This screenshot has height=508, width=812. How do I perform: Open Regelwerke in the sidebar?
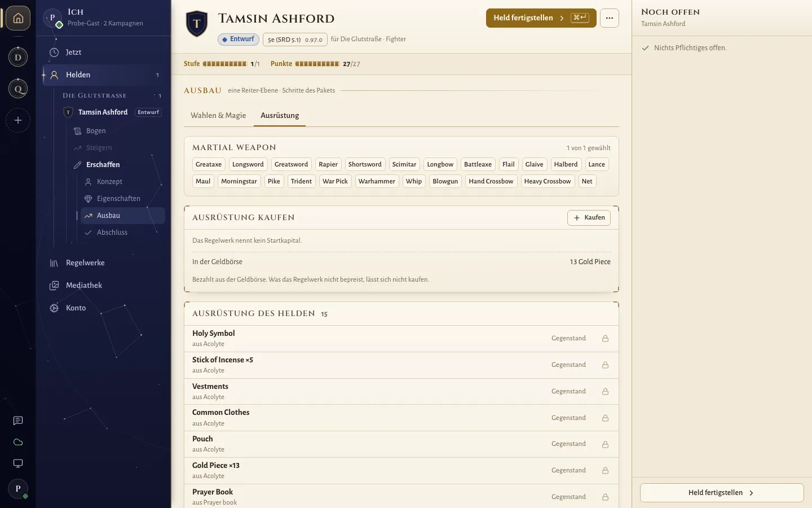(85, 263)
